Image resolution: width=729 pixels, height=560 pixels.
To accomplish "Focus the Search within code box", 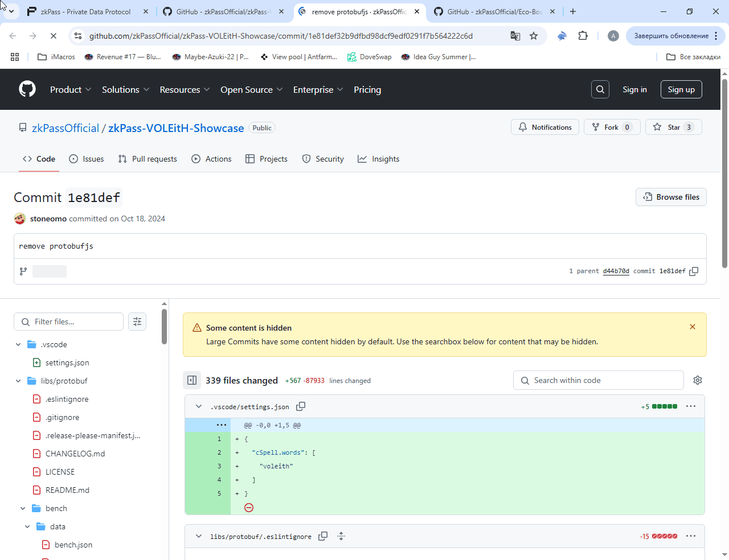I will coord(599,380).
